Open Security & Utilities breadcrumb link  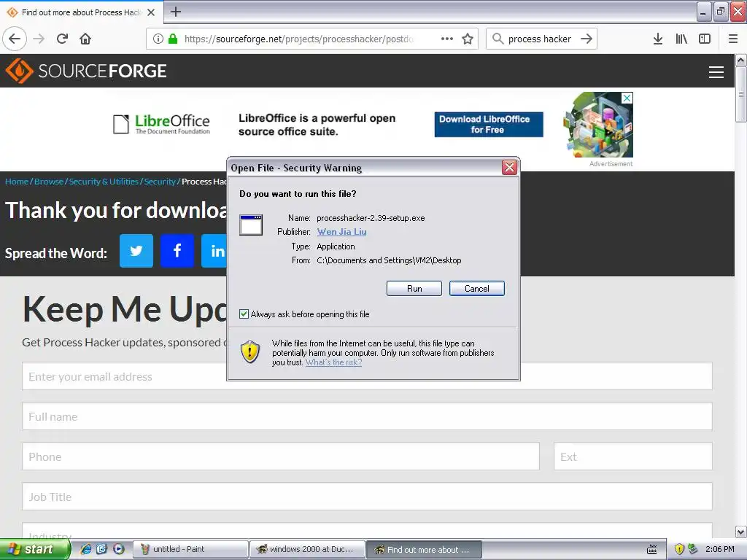(x=104, y=182)
